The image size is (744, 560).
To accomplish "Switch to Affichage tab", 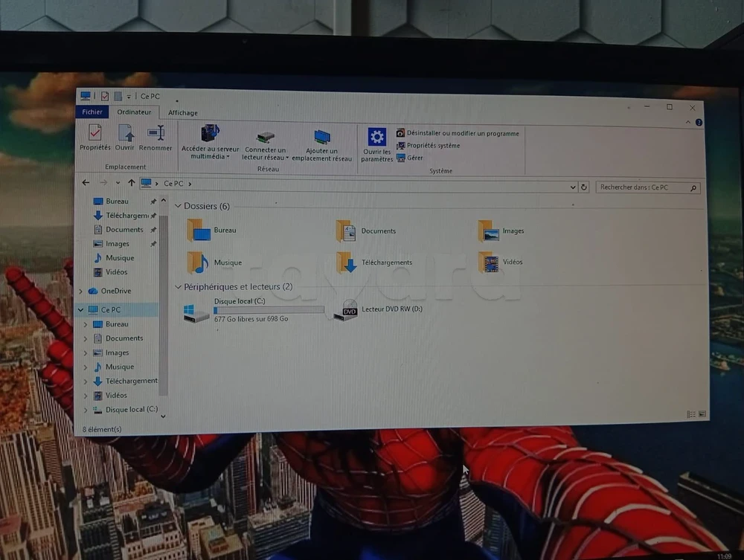I will pos(183,113).
